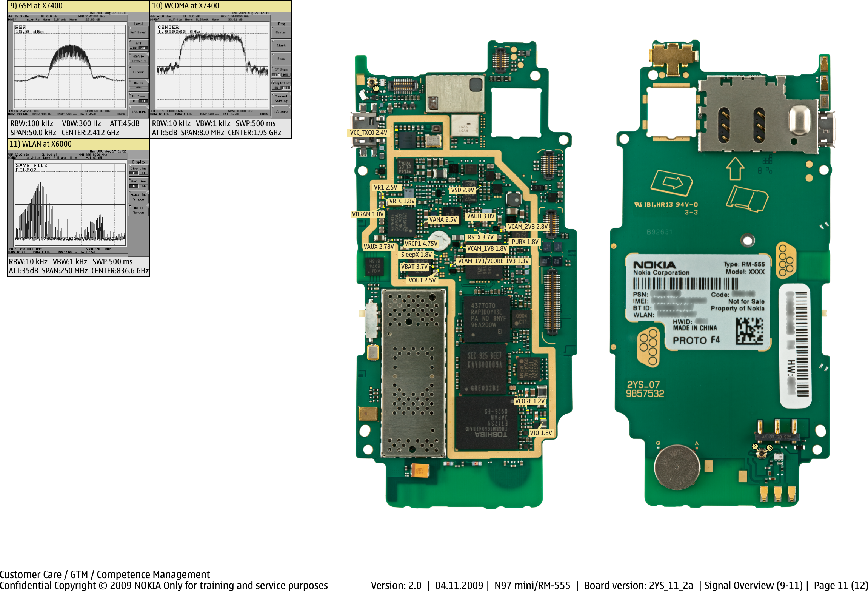Screen dimensions: 868x591
Task: Select the Multi Screen softkey
Action: pos(139,210)
